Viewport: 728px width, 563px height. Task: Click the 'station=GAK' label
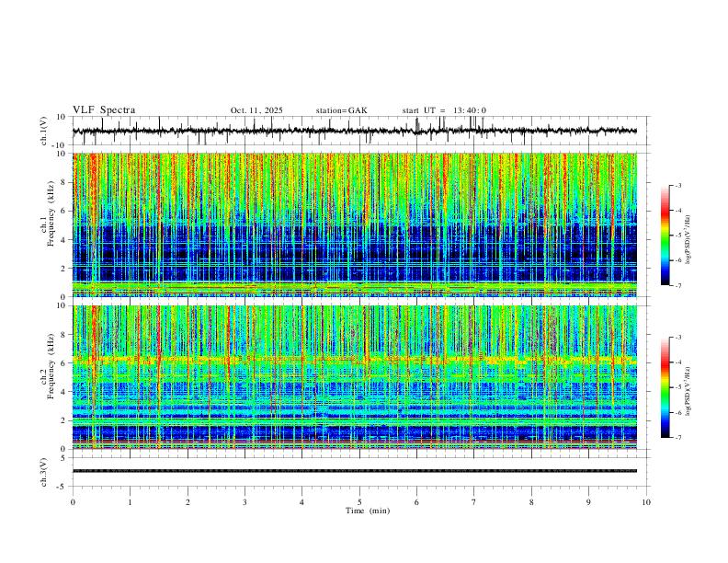point(341,110)
